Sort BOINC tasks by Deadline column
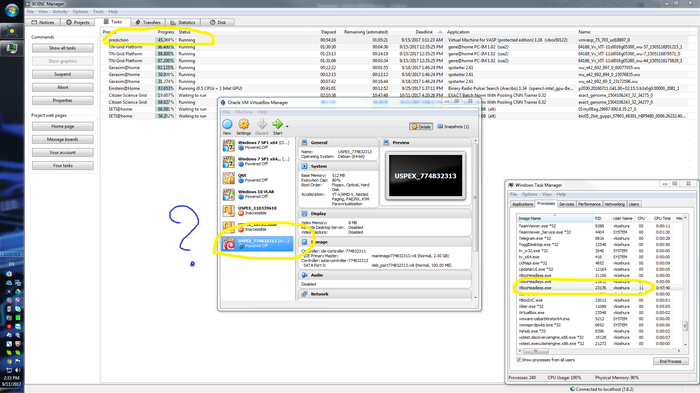Screen dimensions: 700x393 coord(424,32)
